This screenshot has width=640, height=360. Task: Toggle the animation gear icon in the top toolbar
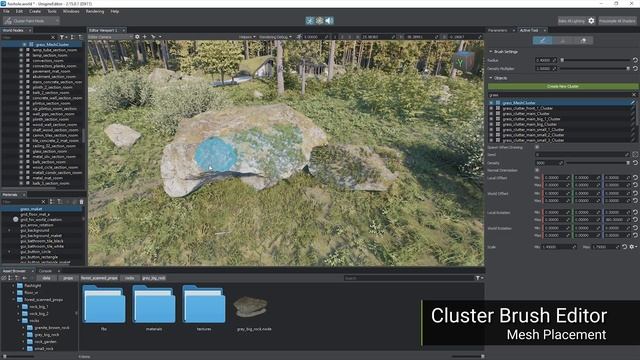pyautogui.click(x=320, y=20)
